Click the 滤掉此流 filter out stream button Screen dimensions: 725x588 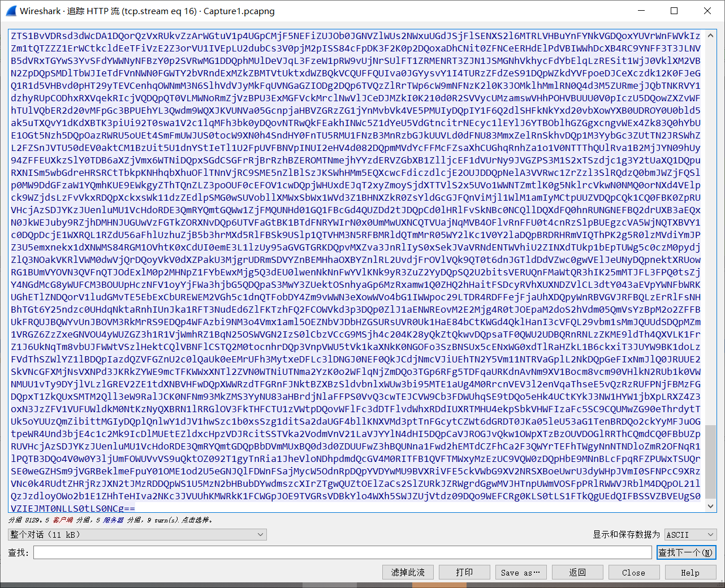[408, 572]
